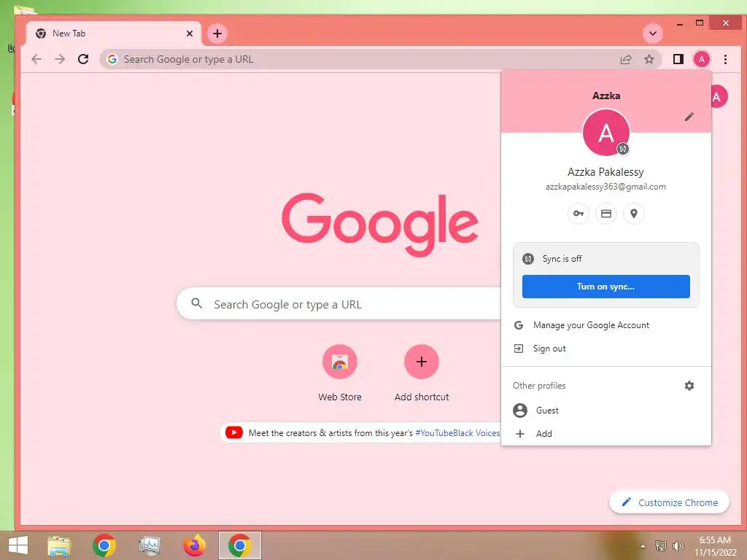Open the Chrome three-dot menu

tap(725, 59)
